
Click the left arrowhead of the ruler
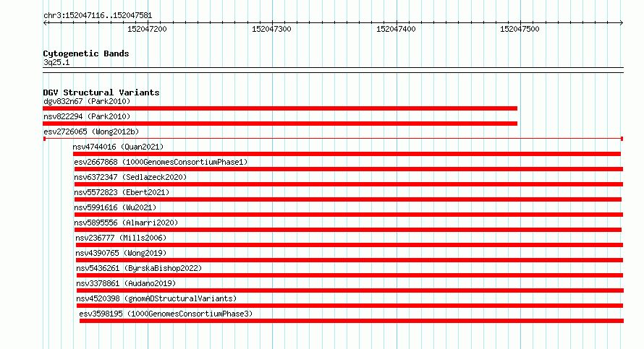pos(45,22)
